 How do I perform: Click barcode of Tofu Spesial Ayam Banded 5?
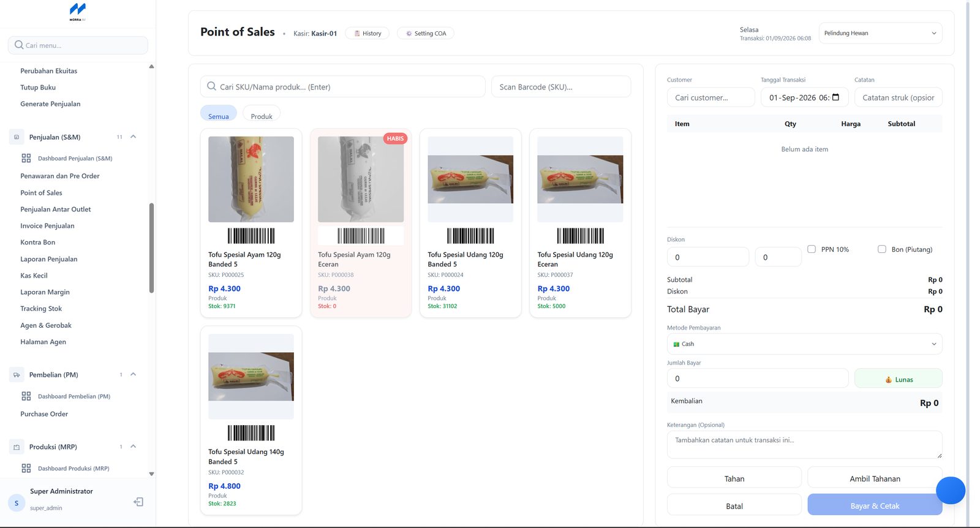[x=251, y=236]
